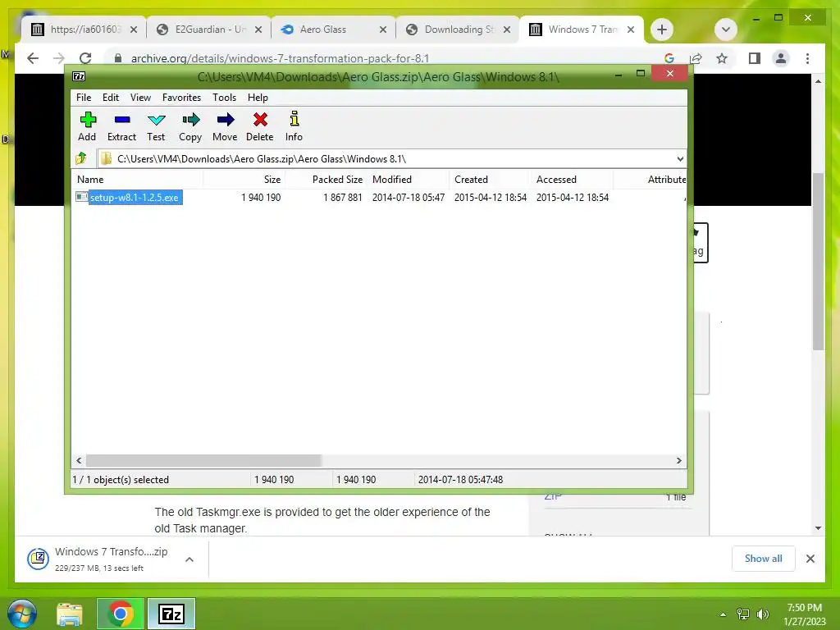The image size is (840, 630).
Task: Open a new Chrome tab
Action: coord(662,30)
